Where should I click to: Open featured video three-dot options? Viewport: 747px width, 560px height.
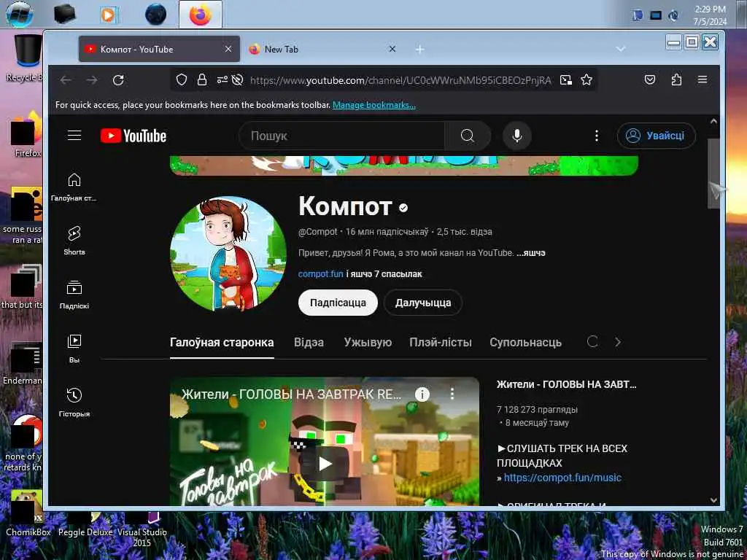pos(452,393)
